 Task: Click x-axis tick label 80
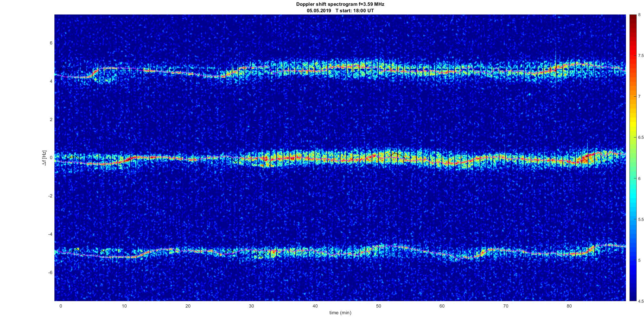(569, 306)
